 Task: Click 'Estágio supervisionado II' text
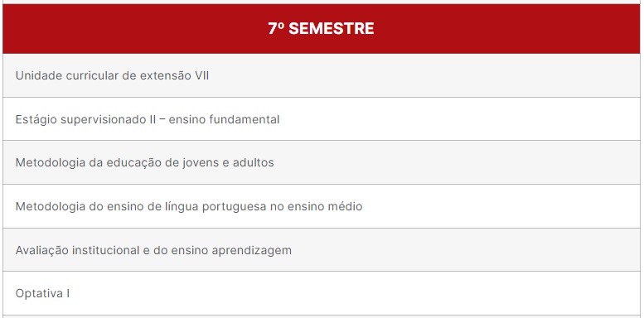point(86,119)
